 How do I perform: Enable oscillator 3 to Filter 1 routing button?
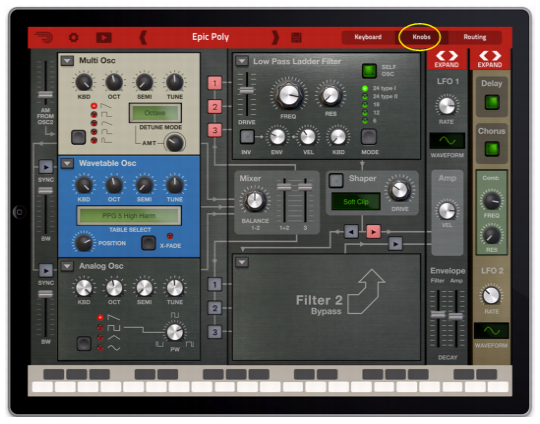click(215, 130)
